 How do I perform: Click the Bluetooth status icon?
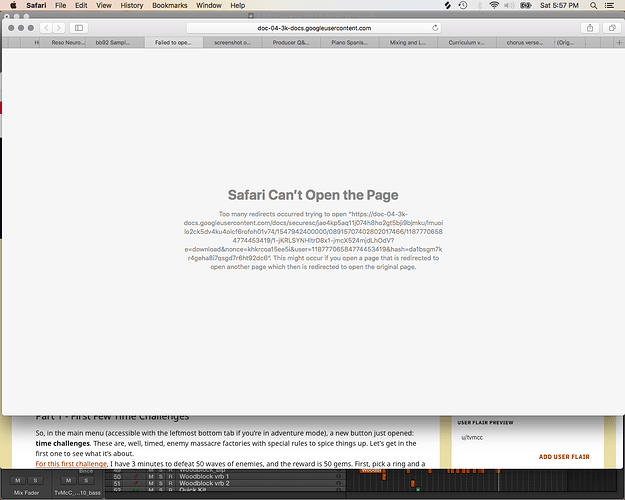(480, 5)
